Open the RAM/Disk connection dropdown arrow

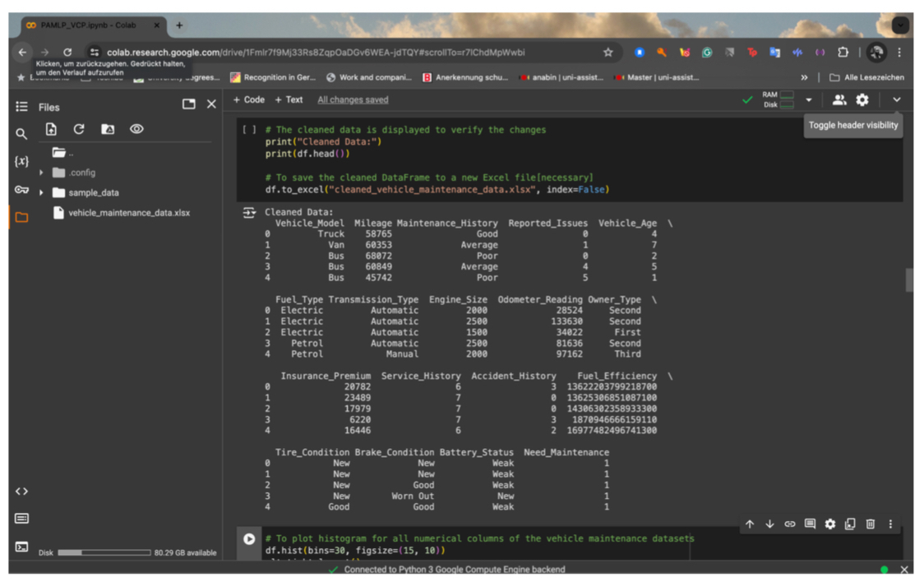(808, 100)
